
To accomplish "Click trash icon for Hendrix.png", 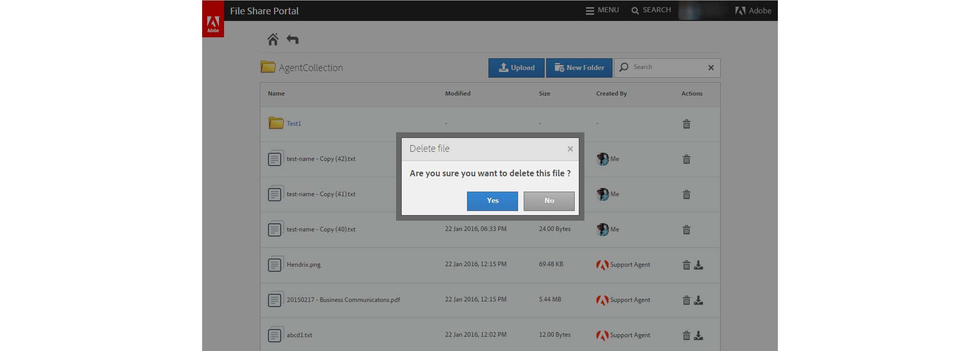I will coord(687,265).
